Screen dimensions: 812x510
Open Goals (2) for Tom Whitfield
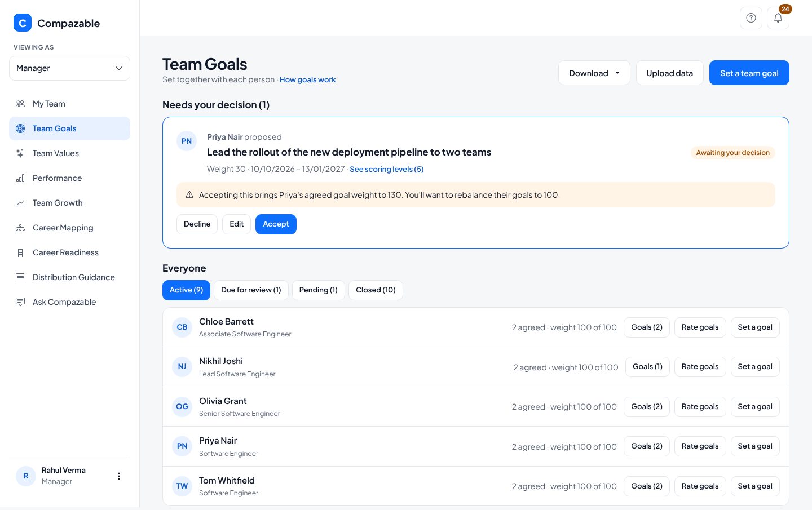647,486
